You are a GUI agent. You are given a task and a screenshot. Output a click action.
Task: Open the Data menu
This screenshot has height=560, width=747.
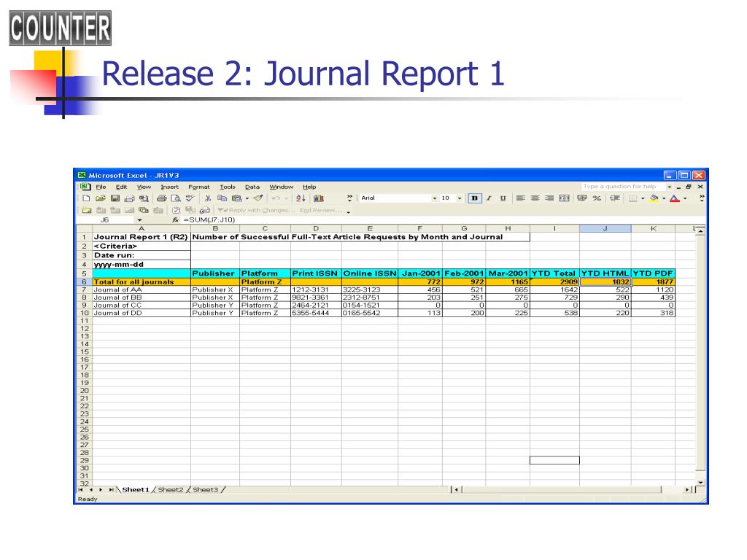click(x=252, y=187)
